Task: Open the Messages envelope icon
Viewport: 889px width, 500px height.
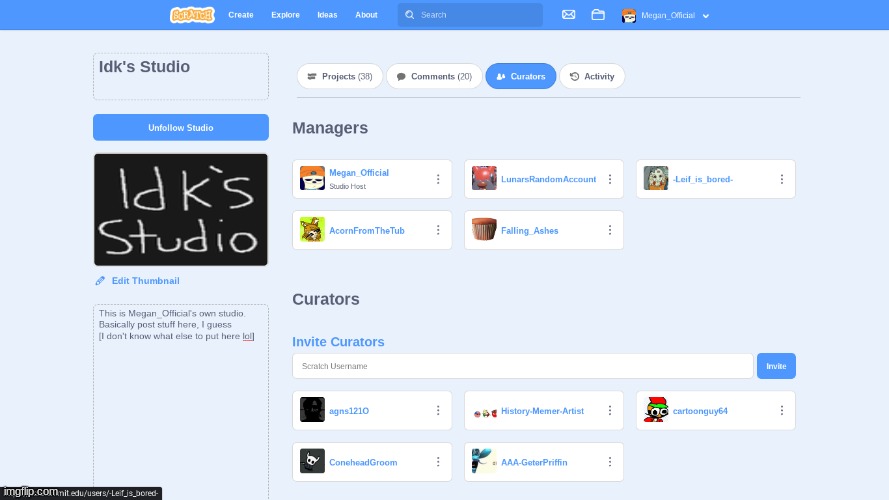Action: (x=569, y=15)
